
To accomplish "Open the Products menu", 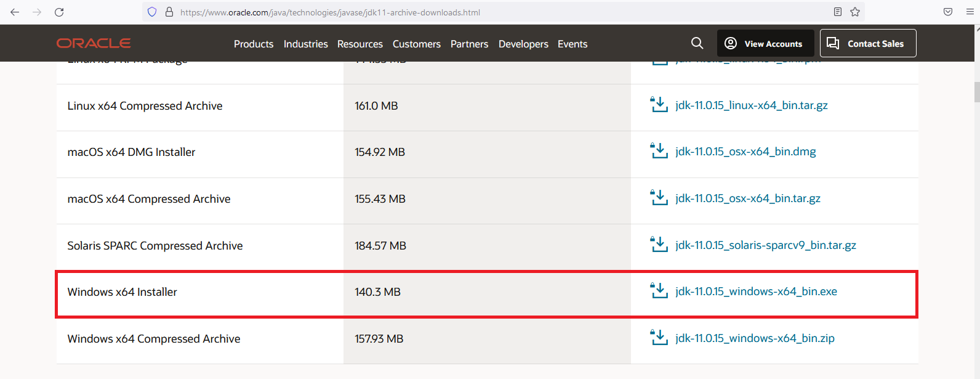I will click(254, 44).
